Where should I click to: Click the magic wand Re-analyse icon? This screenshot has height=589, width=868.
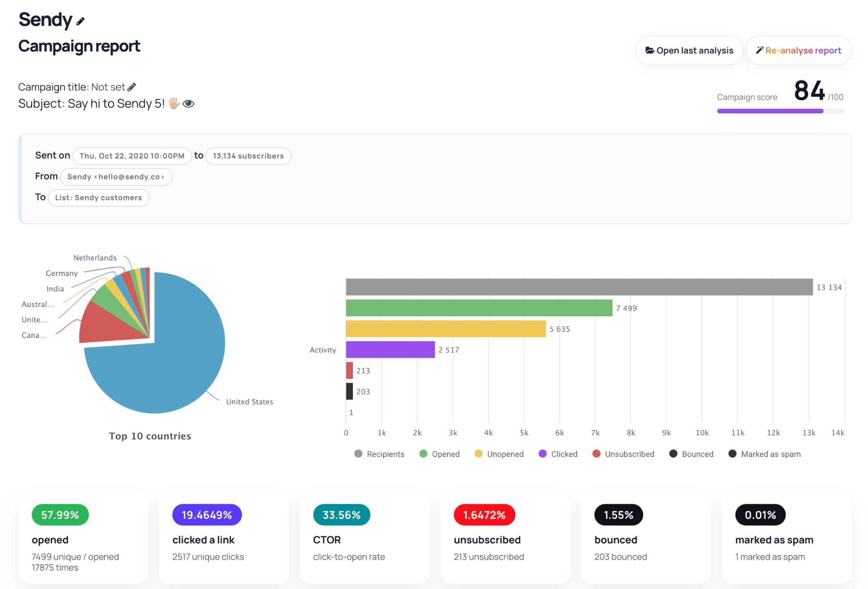(x=760, y=50)
